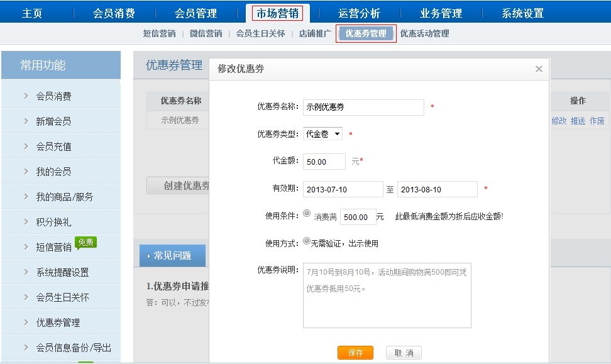
Task: Click the orange 保存 button
Action: tap(355, 353)
